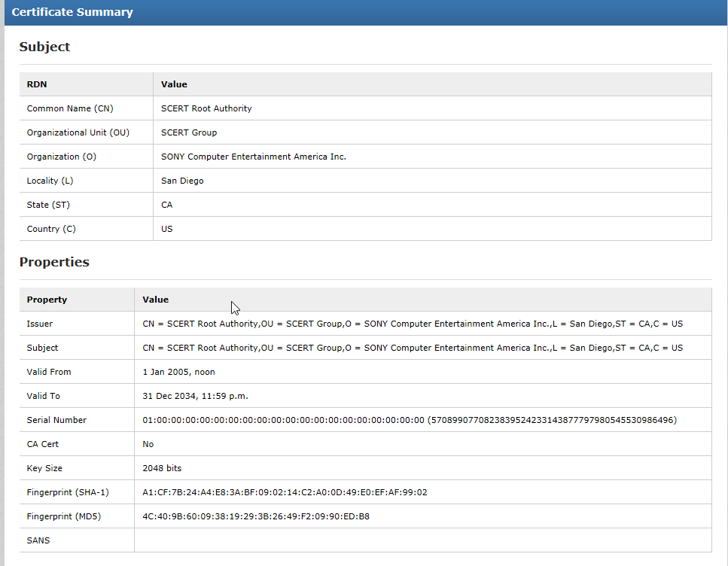Select the 2048 bits value

[162, 468]
